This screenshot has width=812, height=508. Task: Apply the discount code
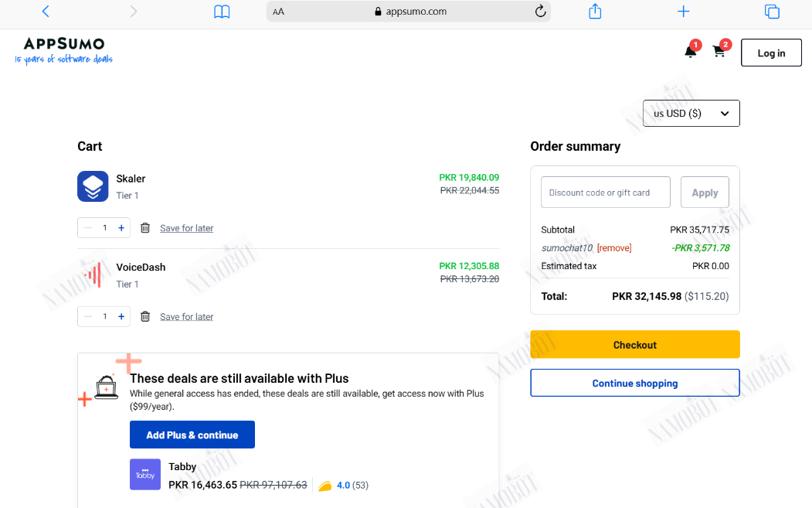pyautogui.click(x=705, y=193)
